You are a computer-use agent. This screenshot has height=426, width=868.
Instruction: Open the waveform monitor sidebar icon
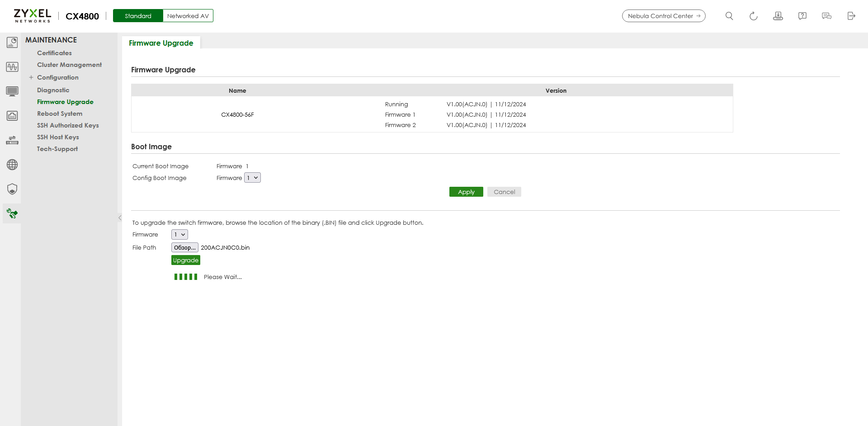pyautogui.click(x=12, y=67)
